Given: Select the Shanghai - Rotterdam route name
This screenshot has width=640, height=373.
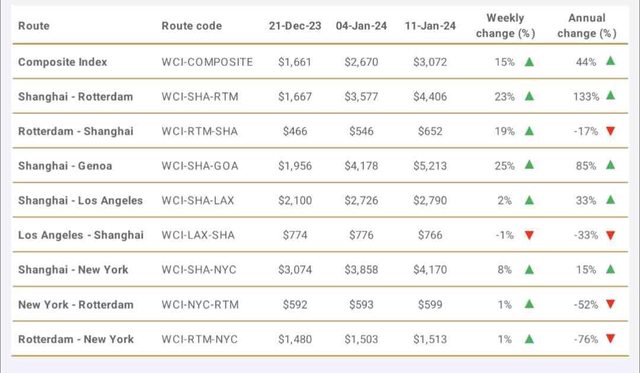Looking at the screenshot, I should click(x=76, y=97).
